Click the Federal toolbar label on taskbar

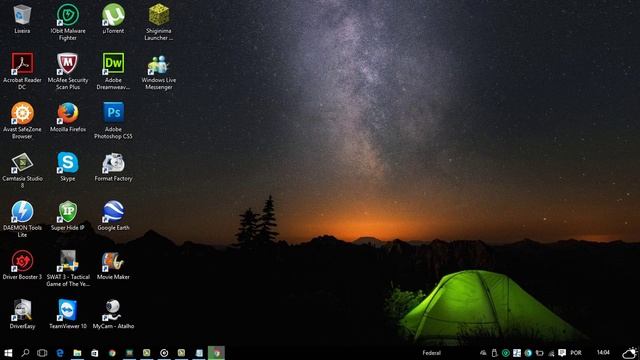431,353
